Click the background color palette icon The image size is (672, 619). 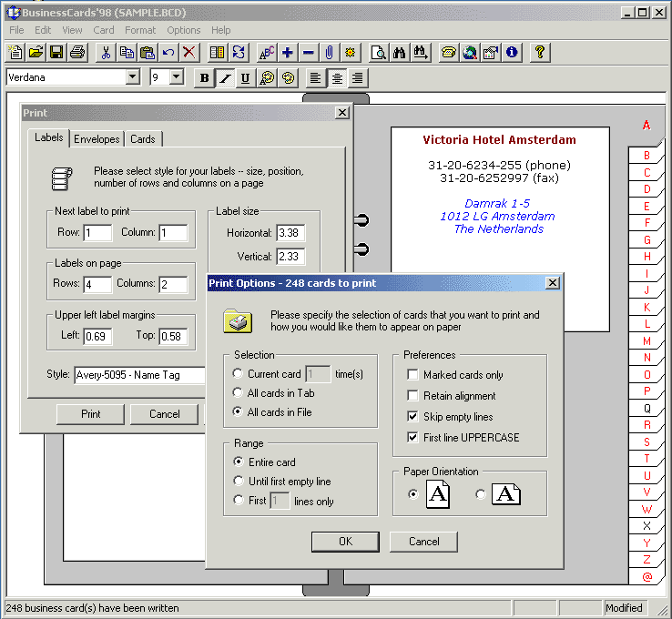click(x=288, y=78)
